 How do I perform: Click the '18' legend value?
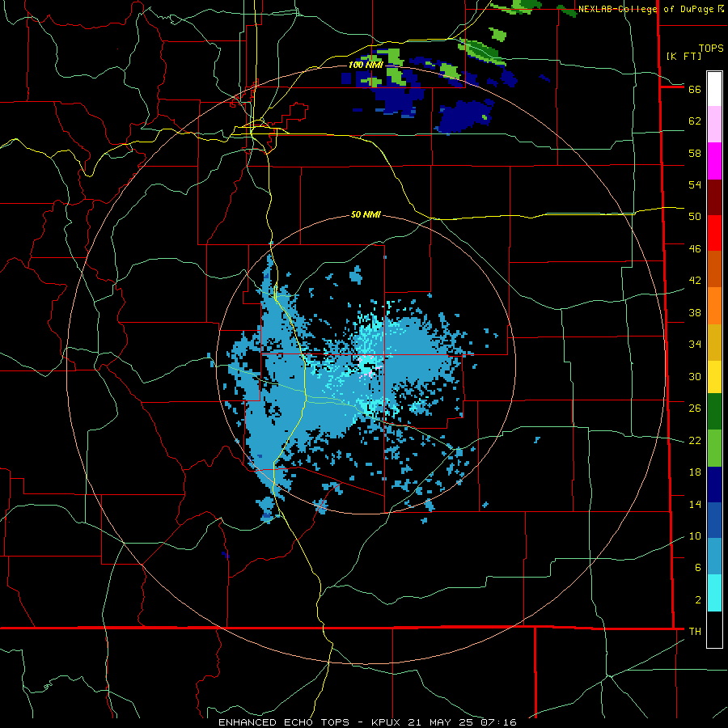pyautogui.click(x=695, y=472)
